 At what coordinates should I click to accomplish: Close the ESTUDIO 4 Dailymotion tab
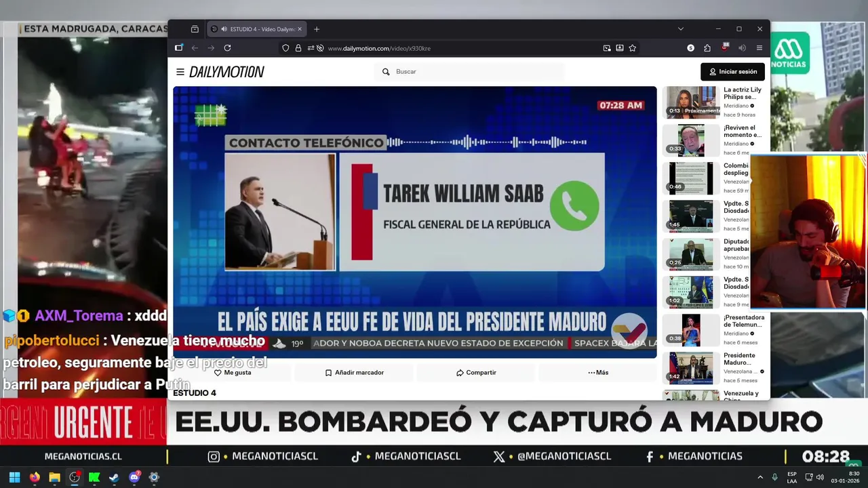pyautogui.click(x=299, y=29)
